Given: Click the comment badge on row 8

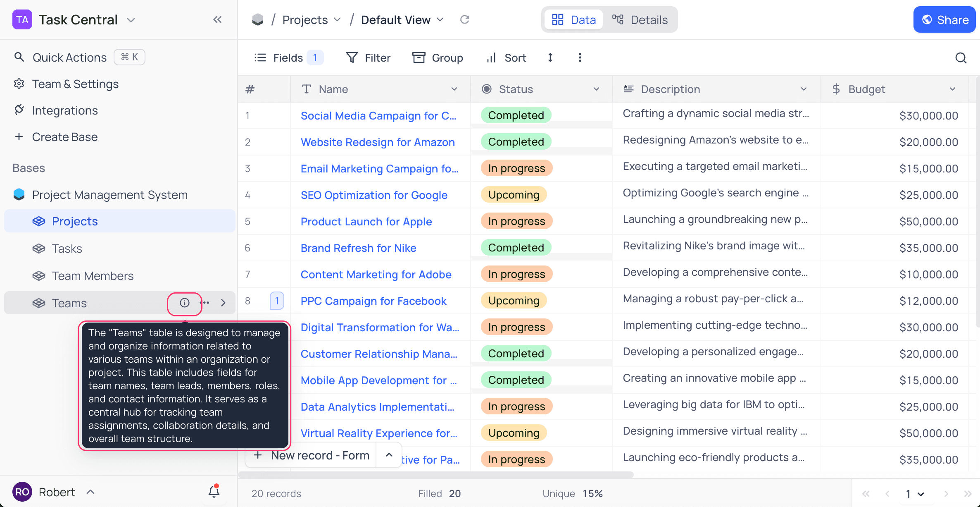Looking at the screenshot, I should coord(276,301).
